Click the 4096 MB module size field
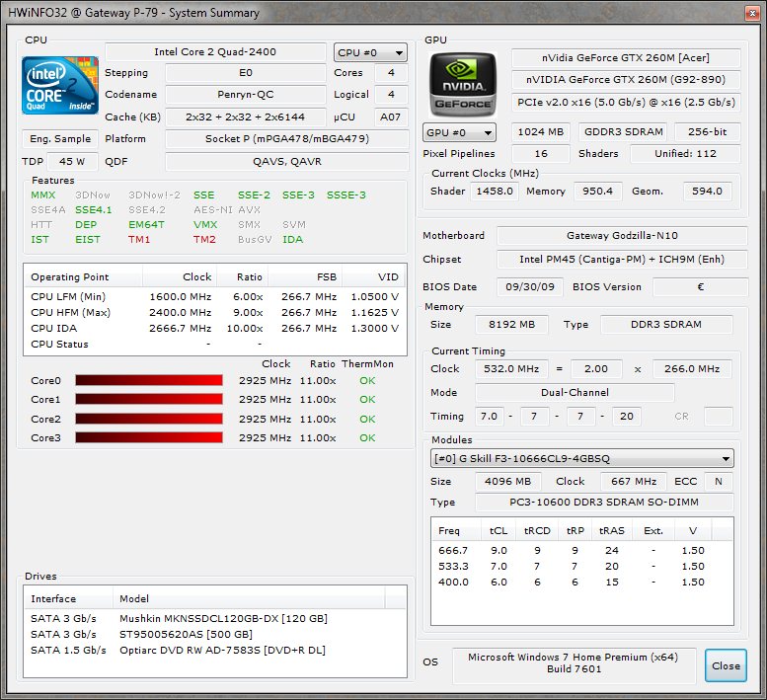The height and width of the screenshot is (700, 767). (508, 482)
